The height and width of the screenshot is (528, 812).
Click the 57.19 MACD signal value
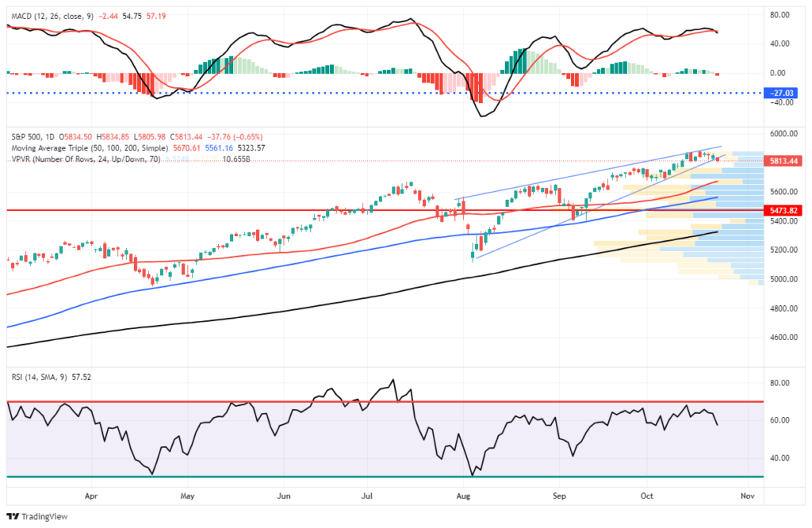[x=149, y=6]
